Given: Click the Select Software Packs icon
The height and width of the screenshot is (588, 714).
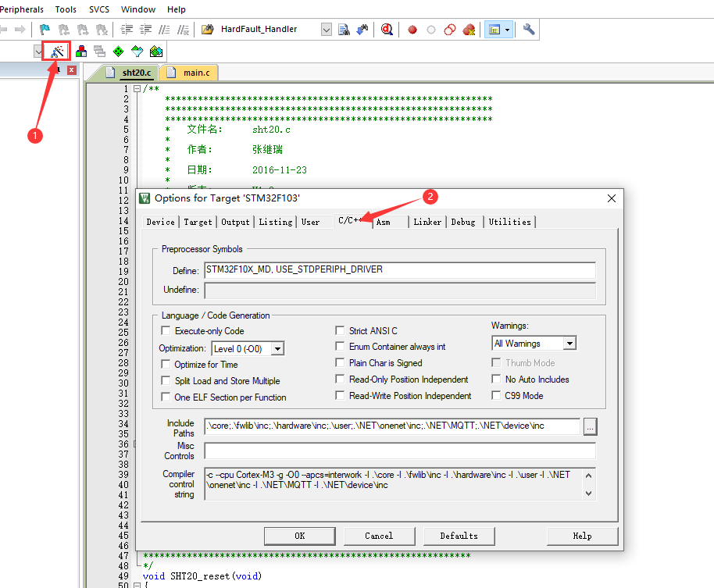Looking at the screenshot, I should 137,52.
